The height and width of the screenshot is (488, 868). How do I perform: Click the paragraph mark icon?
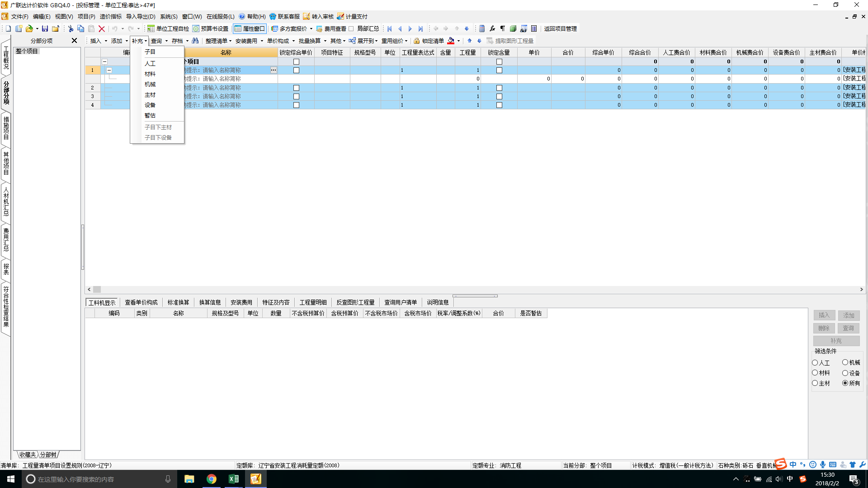tap(503, 28)
